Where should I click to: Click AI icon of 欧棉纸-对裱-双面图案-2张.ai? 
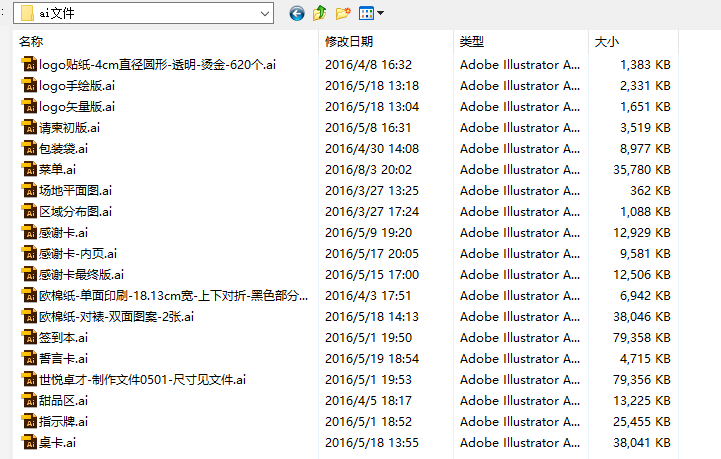click(29, 316)
